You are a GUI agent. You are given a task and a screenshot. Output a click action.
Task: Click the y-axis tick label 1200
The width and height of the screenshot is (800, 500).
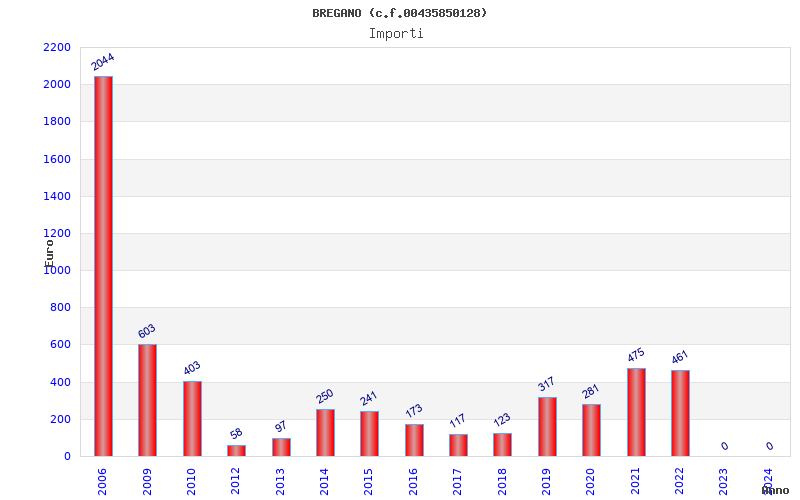tap(57, 233)
